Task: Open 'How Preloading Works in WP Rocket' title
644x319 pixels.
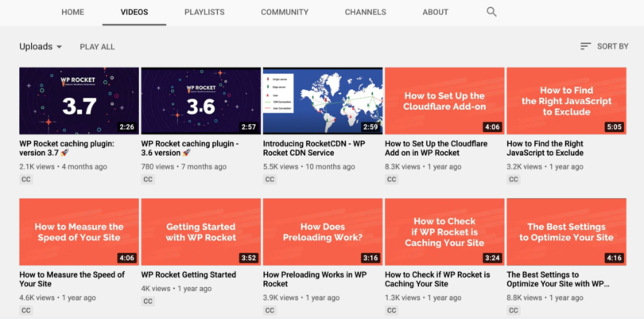Action: pyautogui.click(x=315, y=279)
